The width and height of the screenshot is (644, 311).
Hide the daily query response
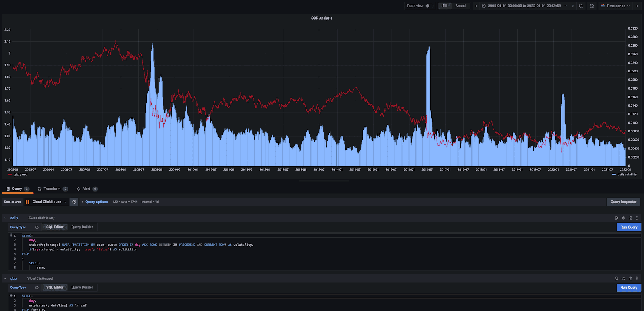[x=623, y=218]
